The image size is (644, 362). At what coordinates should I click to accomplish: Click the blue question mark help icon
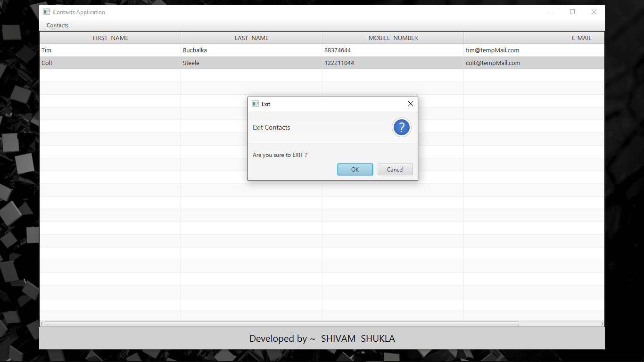click(x=402, y=127)
